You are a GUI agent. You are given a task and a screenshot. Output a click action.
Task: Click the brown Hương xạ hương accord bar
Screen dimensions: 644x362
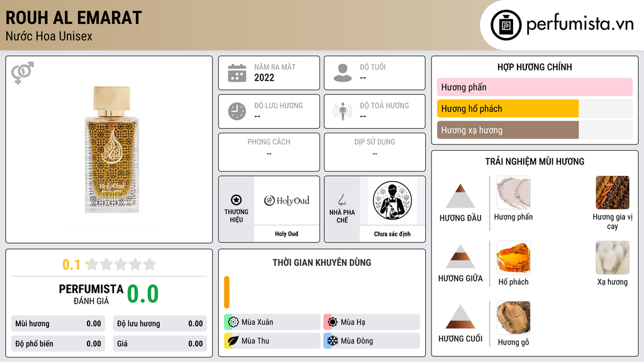(508, 130)
